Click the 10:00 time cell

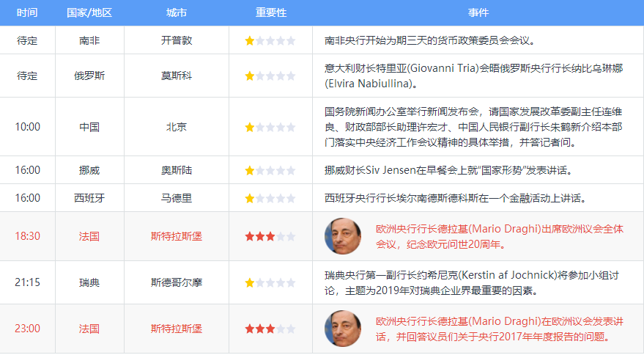(x=28, y=127)
